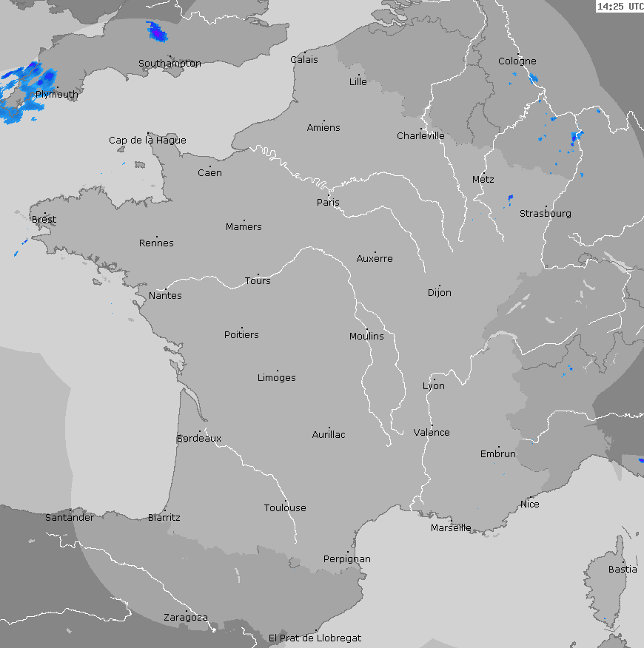The width and height of the screenshot is (644, 648).
Task: Select the El Prat de Llobregat label
Action: pyautogui.click(x=315, y=638)
